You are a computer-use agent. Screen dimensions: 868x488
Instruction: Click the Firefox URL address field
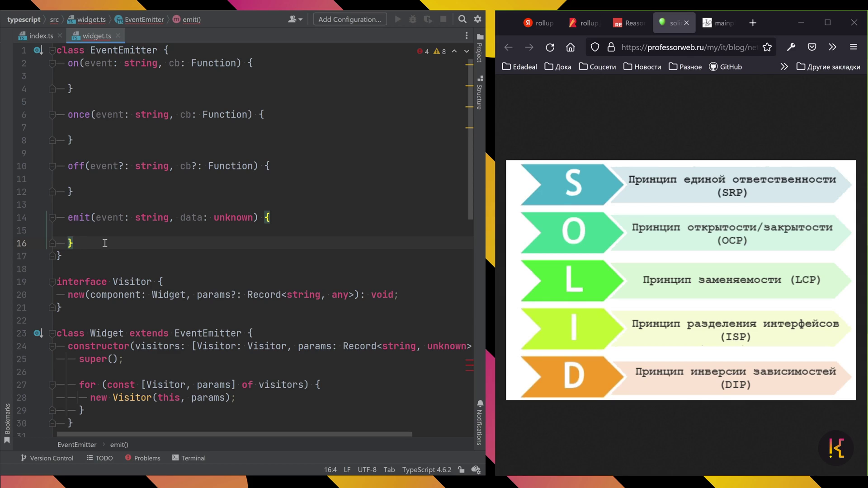(x=688, y=47)
